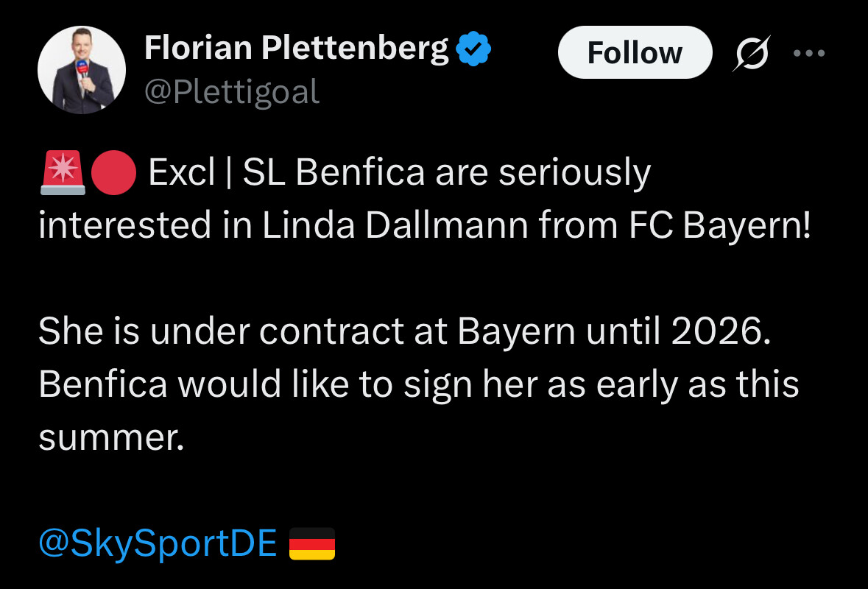The image size is (868, 589).
Task: Click the blue verified badge
Action: (x=473, y=49)
